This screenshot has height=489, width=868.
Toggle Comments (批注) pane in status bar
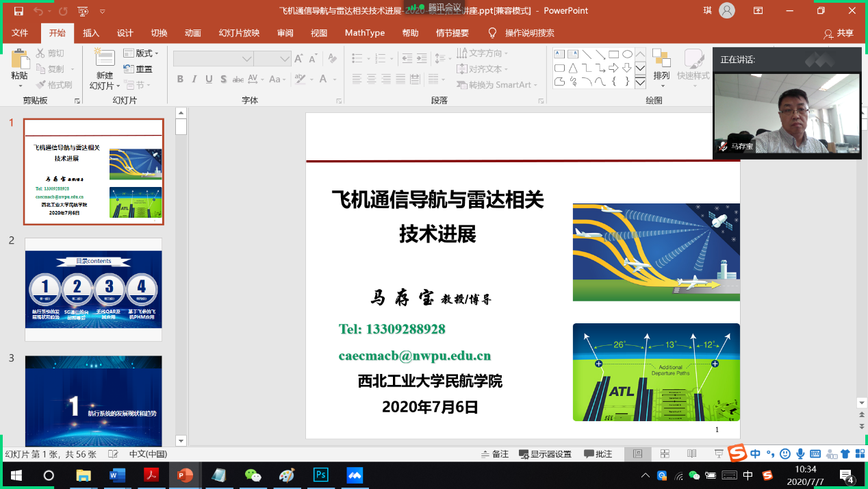(x=598, y=453)
